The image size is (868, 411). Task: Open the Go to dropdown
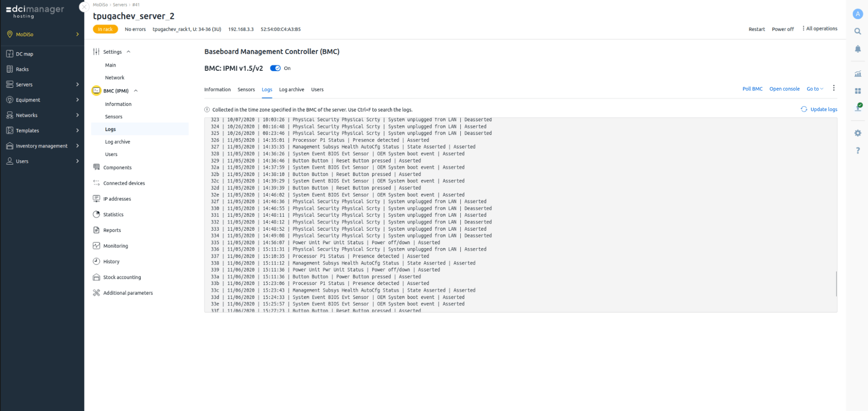point(815,89)
